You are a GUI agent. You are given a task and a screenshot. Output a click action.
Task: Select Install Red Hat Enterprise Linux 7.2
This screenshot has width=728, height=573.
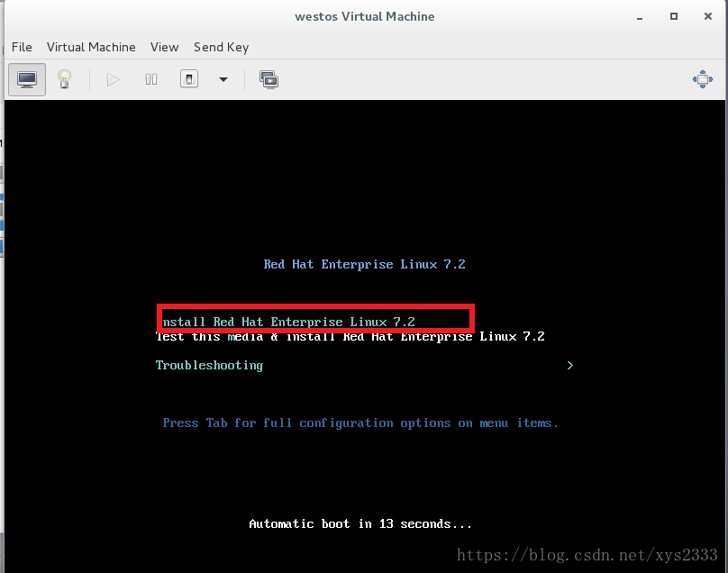click(287, 322)
